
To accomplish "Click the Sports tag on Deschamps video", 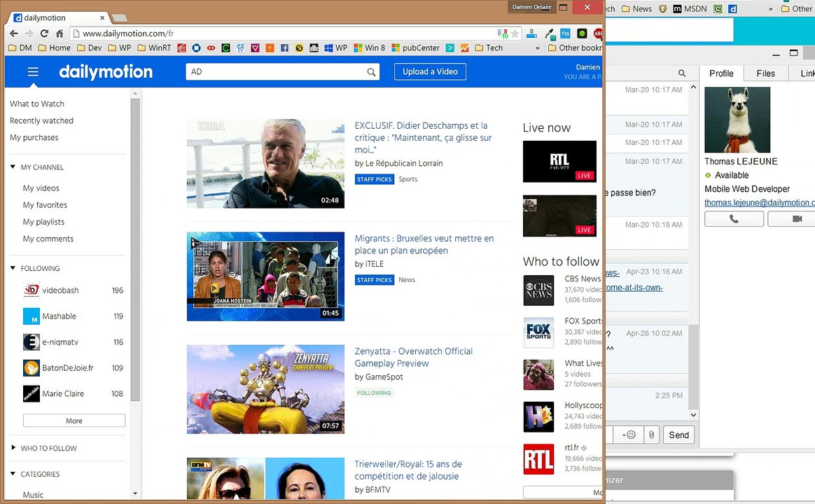I will coord(408,179).
